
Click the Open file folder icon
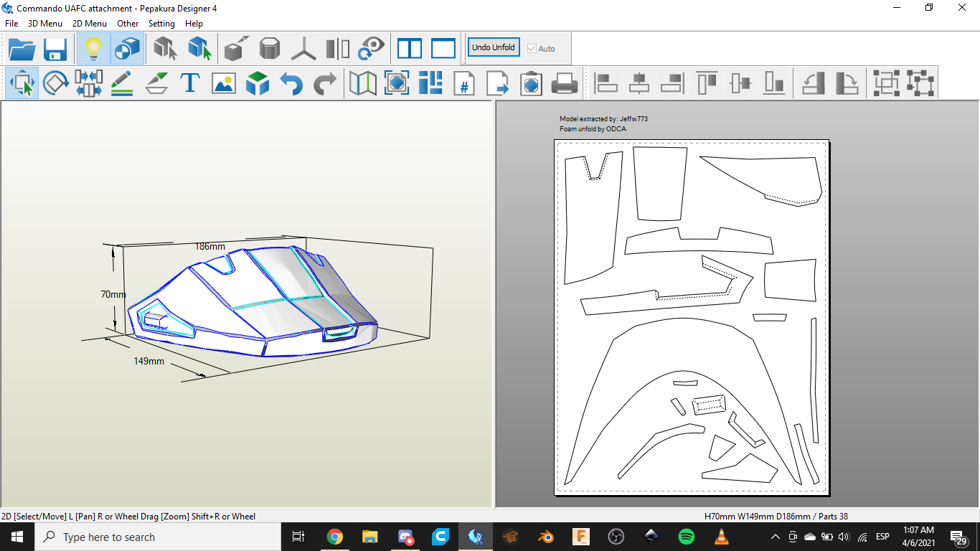(x=22, y=49)
